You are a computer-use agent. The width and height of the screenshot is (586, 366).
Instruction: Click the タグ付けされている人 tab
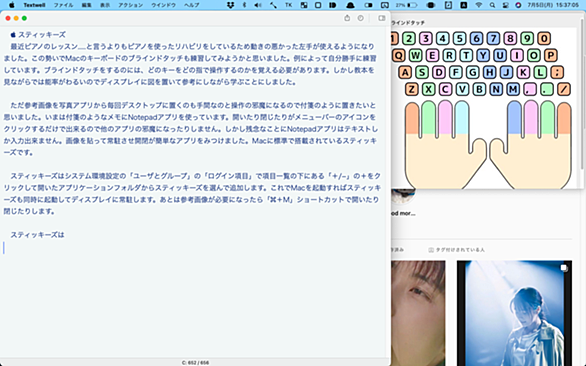point(456,250)
